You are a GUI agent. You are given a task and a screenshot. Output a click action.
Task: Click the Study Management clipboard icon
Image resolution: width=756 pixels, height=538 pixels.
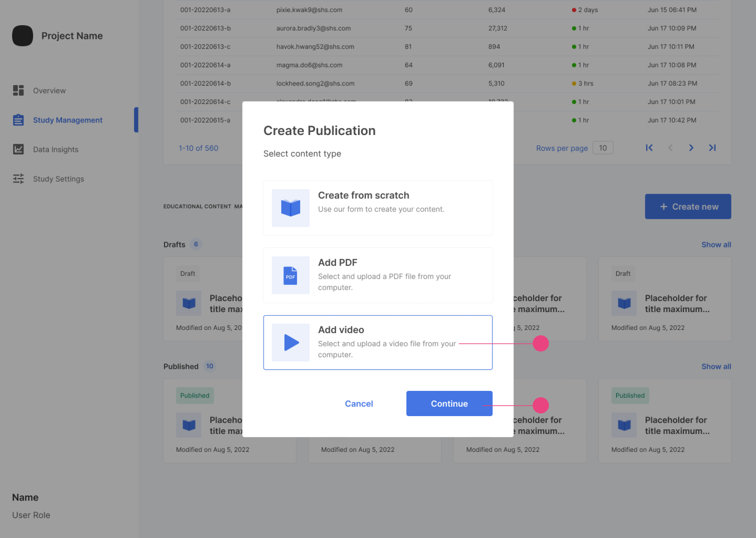(x=18, y=120)
